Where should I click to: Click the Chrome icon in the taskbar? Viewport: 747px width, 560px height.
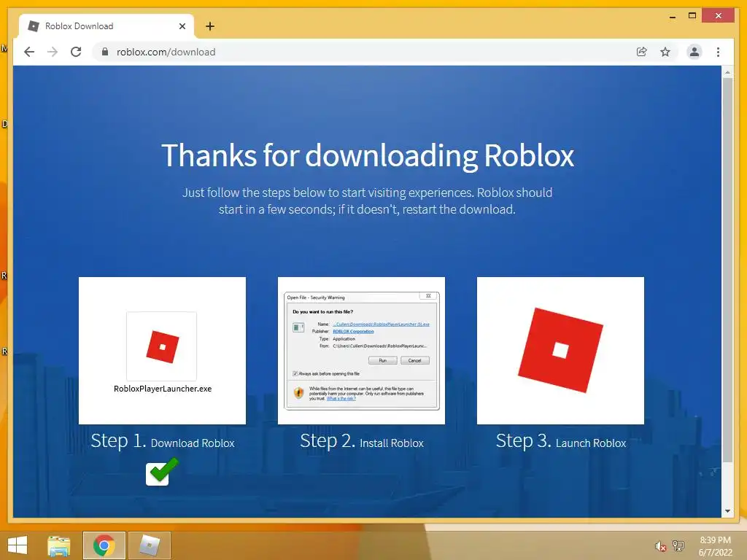tap(104, 545)
